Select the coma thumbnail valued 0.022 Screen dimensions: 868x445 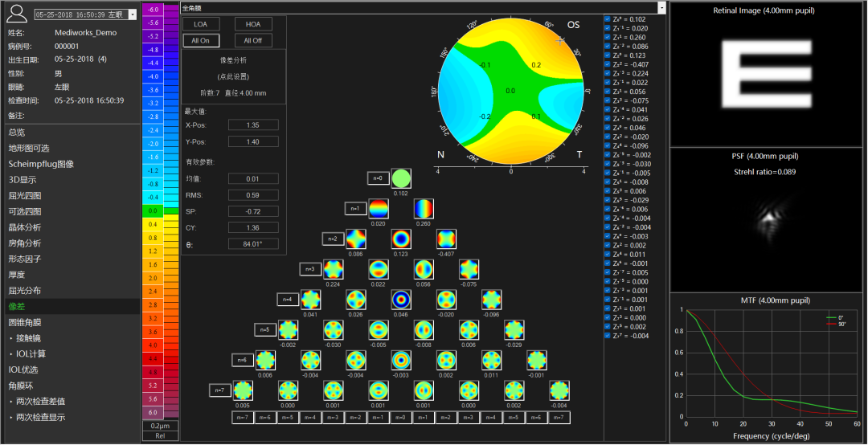(379, 270)
